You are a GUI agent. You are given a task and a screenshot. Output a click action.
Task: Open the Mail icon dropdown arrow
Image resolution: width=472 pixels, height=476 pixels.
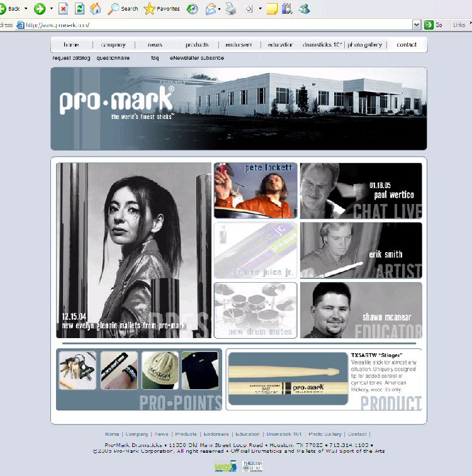(219, 9)
